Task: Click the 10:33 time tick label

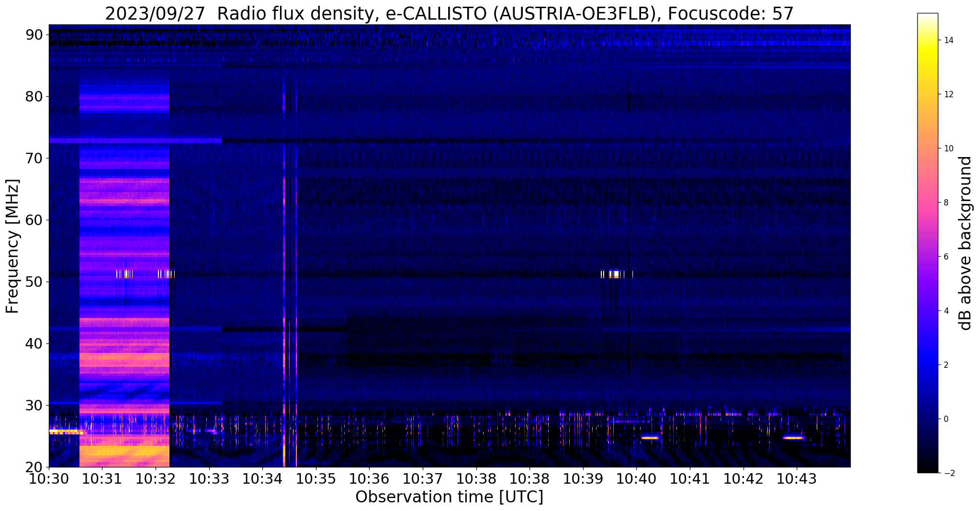Action: click(209, 479)
